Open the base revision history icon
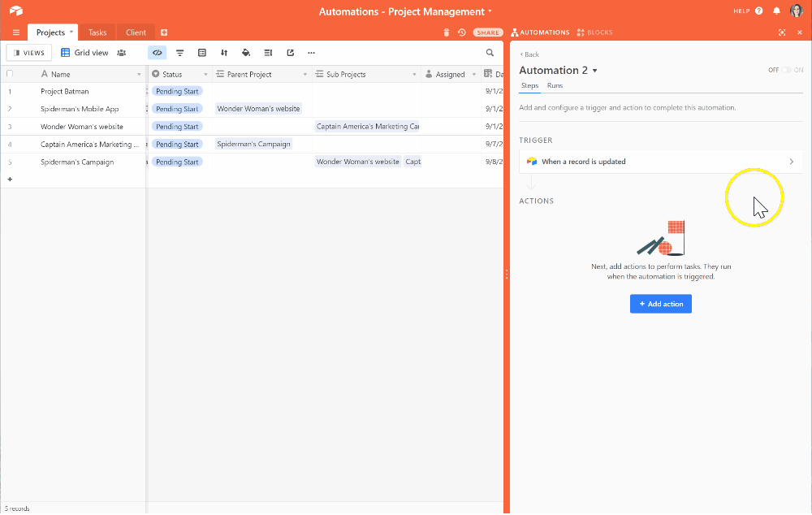Screen dimensions: 812x515 pos(461,32)
